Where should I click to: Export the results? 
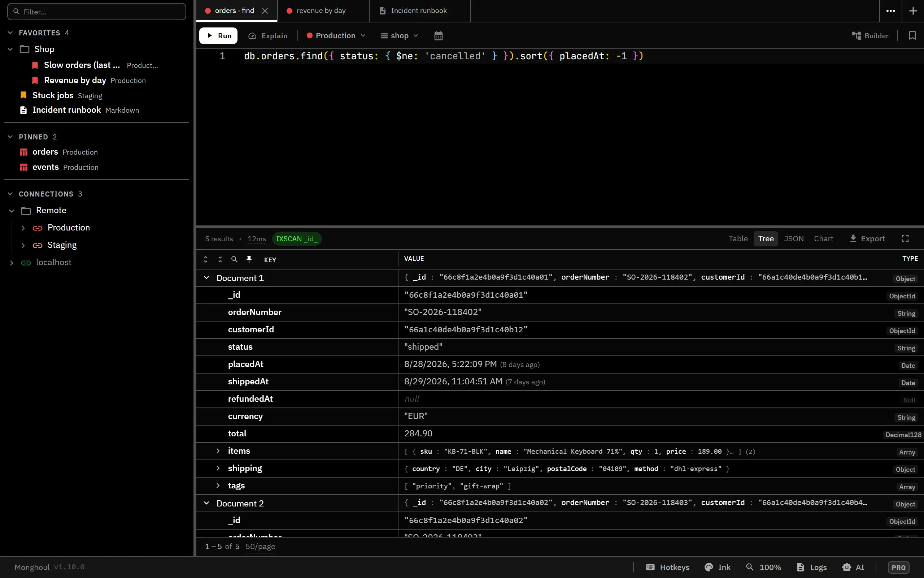click(867, 238)
